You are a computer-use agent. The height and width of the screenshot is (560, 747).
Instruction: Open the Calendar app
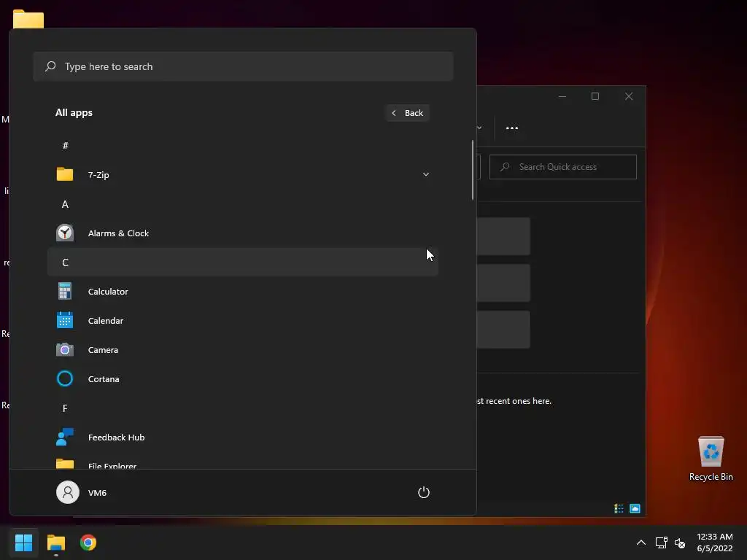pyautogui.click(x=242, y=321)
